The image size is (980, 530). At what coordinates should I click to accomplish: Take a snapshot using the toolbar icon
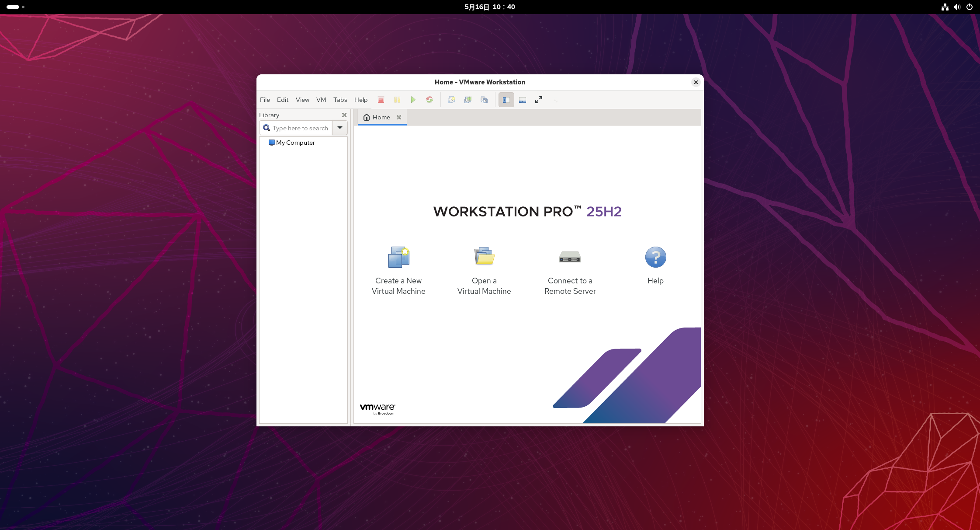pos(452,100)
